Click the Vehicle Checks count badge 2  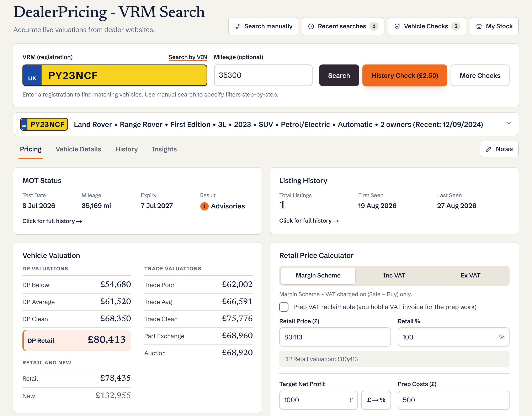456,26
